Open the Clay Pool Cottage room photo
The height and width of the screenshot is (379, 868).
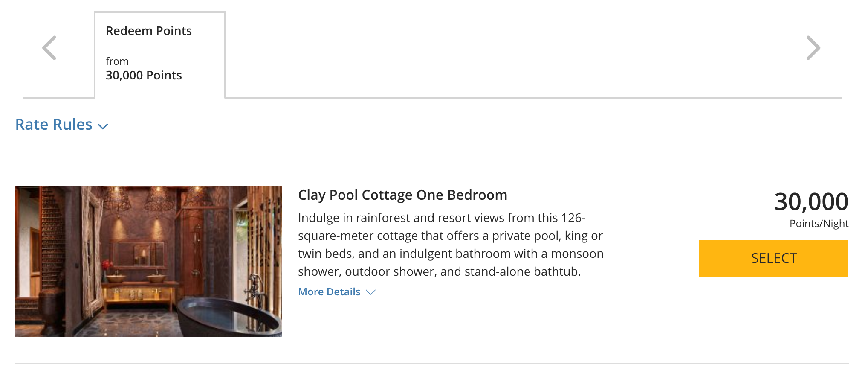pos(149,261)
